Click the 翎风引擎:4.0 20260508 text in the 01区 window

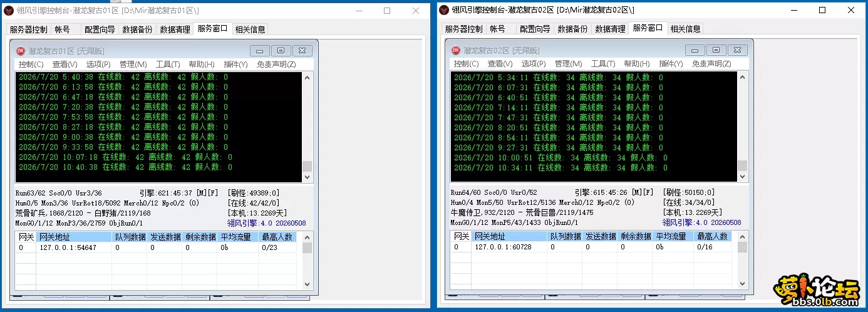(266, 223)
